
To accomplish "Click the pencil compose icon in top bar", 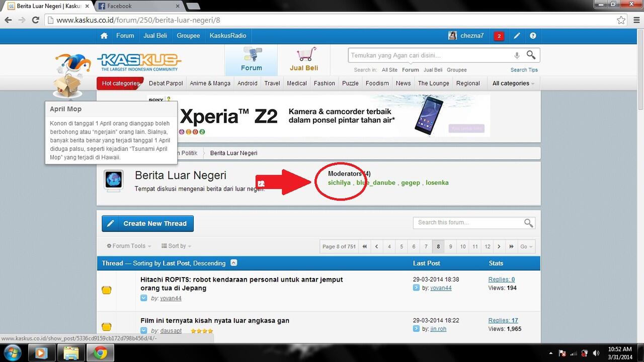I will click(x=517, y=36).
